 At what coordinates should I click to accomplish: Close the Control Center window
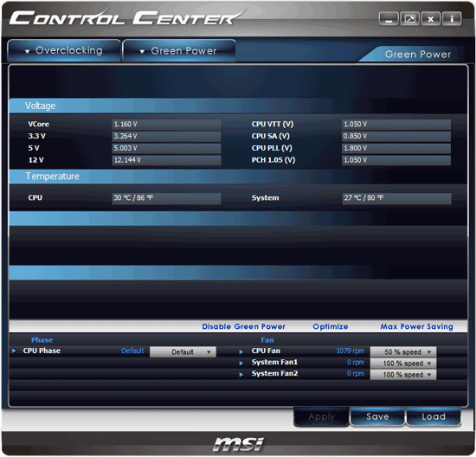[431, 19]
